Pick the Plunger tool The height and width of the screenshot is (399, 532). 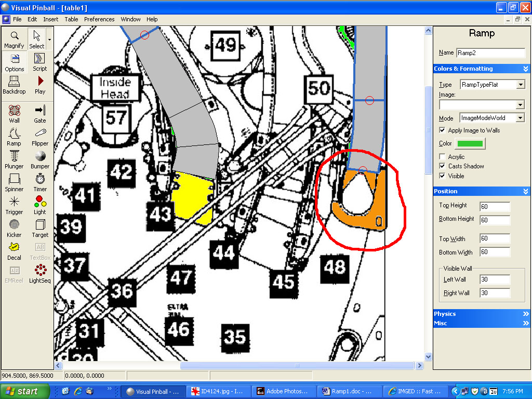click(14, 159)
